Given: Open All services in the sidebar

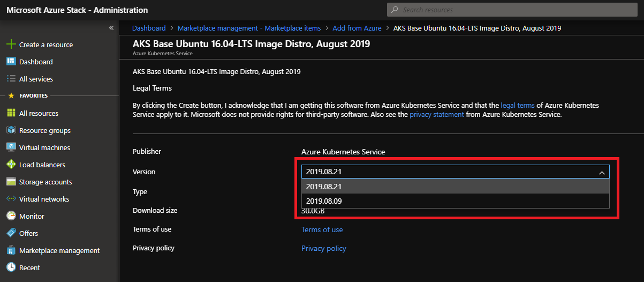Looking at the screenshot, I should coord(36,79).
